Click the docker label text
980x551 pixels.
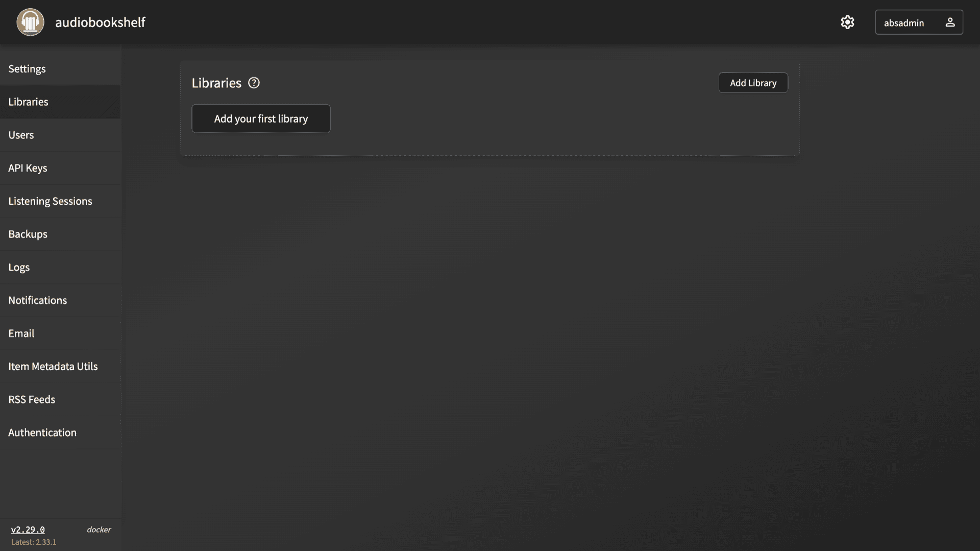pyautogui.click(x=99, y=530)
